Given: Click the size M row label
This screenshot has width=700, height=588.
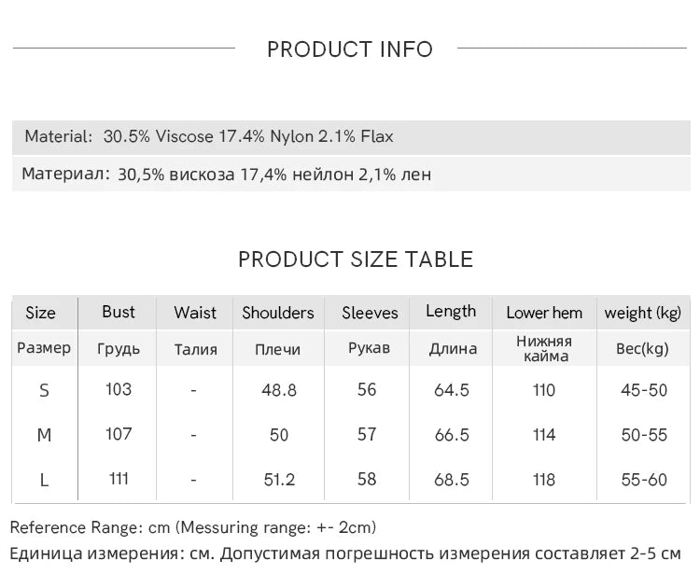Looking at the screenshot, I should [x=44, y=435].
